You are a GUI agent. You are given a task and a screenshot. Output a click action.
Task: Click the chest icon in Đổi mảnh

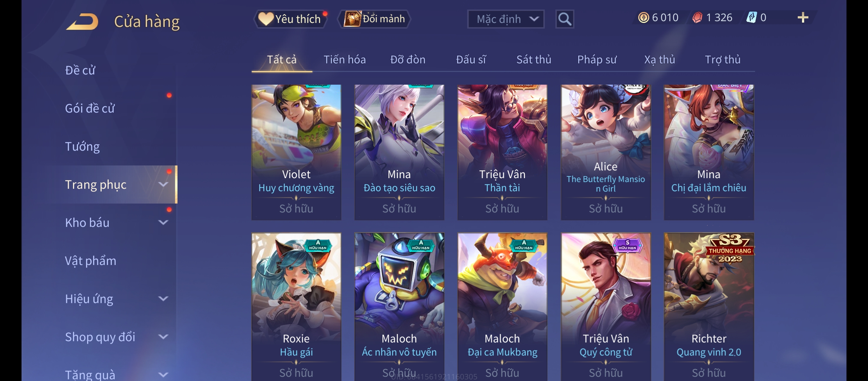click(352, 19)
